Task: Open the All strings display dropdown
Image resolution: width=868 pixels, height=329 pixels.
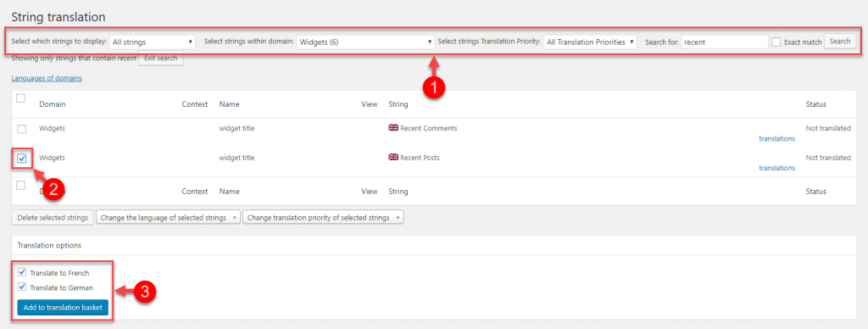Action: 152,42
